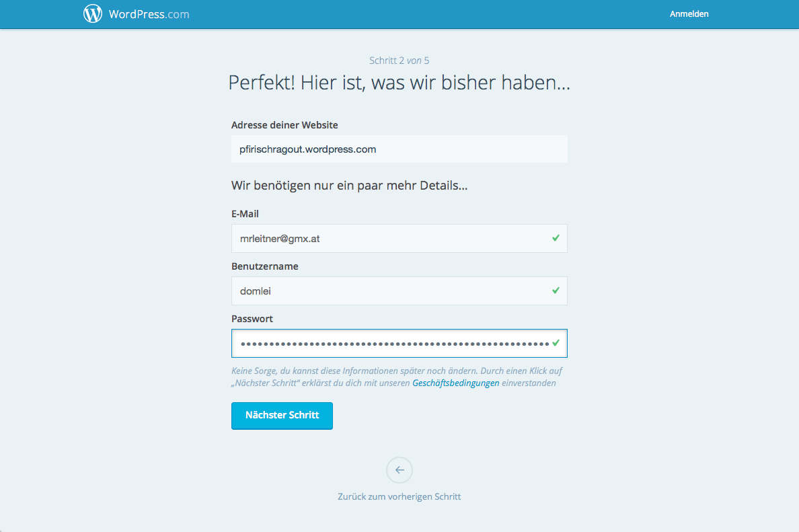Click the Adresse deiner Website label
Viewport: 799px width, 532px height.
coord(284,125)
